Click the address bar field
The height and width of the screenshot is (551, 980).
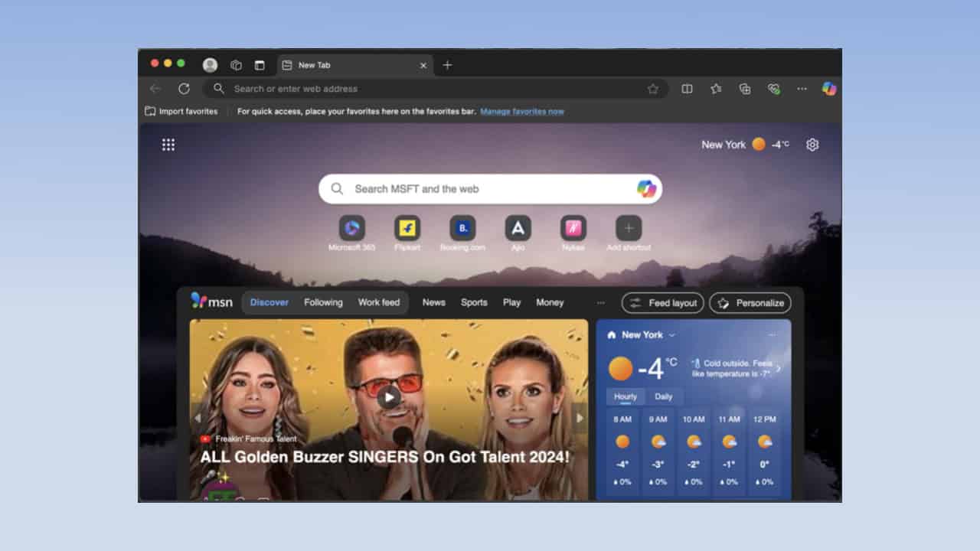click(436, 89)
